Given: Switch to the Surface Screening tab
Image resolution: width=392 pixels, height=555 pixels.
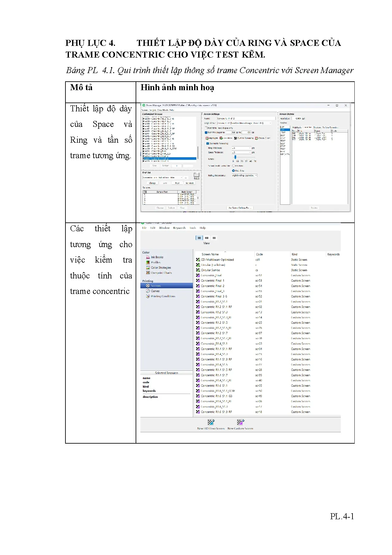Looking at the screenshot, I should pos(244,138).
